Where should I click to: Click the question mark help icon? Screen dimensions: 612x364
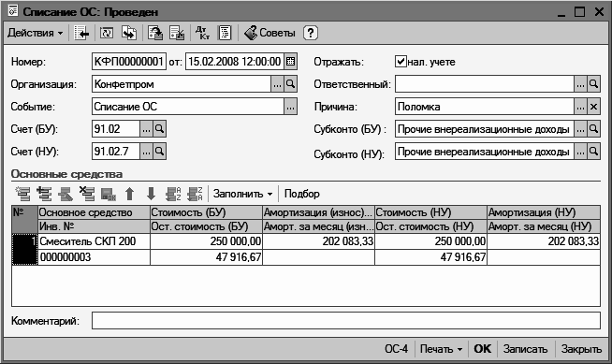pyautogui.click(x=311, y=33)
